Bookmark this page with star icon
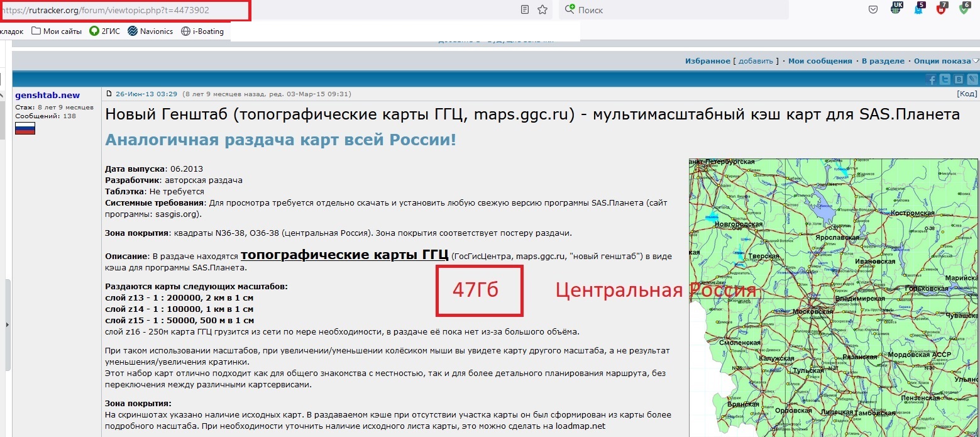 (x=542, y=9)
